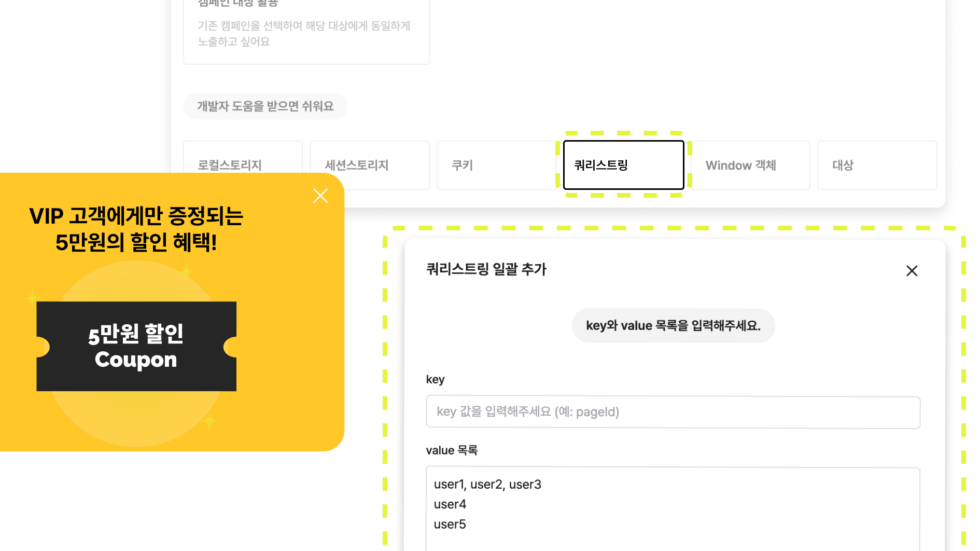Click the 기존 캠페인을 선택하여 description text
Viewport: 980px width, 551px height.
click(304, 33)
